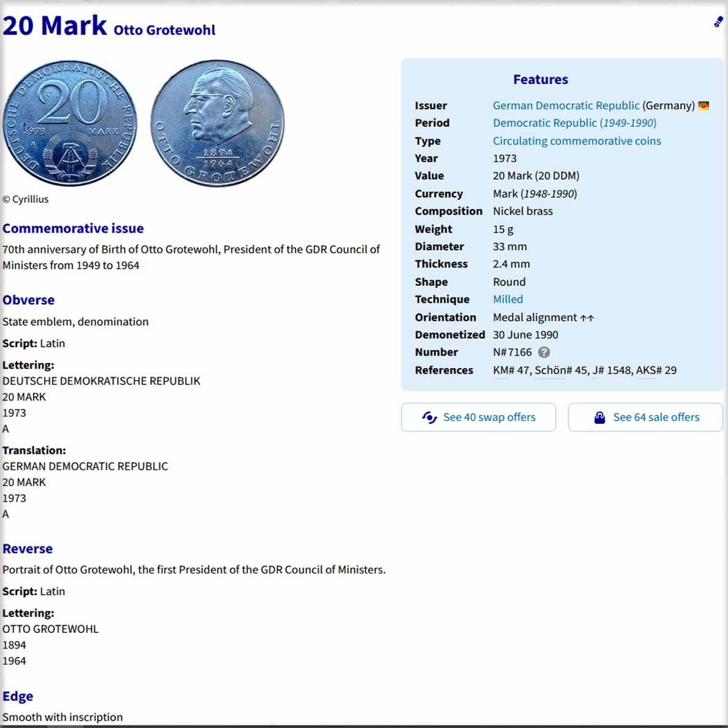Viewport: 728px width, 728px height.
Task: Click the swap arrows icon in swap offers button
Action: [429, 418]
